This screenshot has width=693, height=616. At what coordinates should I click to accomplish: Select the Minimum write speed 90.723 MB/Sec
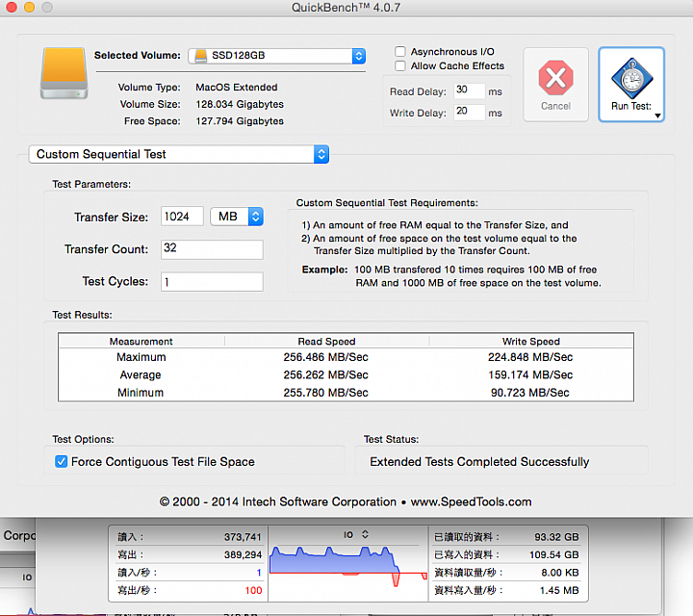click(530, 393)
